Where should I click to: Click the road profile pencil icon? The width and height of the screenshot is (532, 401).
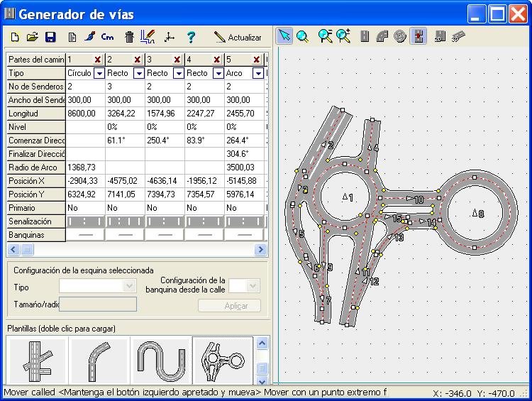pos(148,37)
